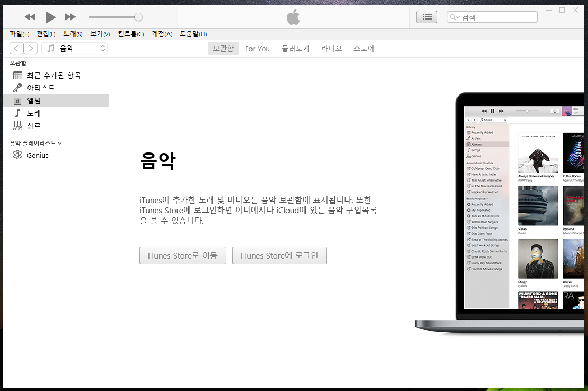This screenshot has width=588, height=391.
Task: Open the 컨트롤(C) menu
Action: [131, 34]
